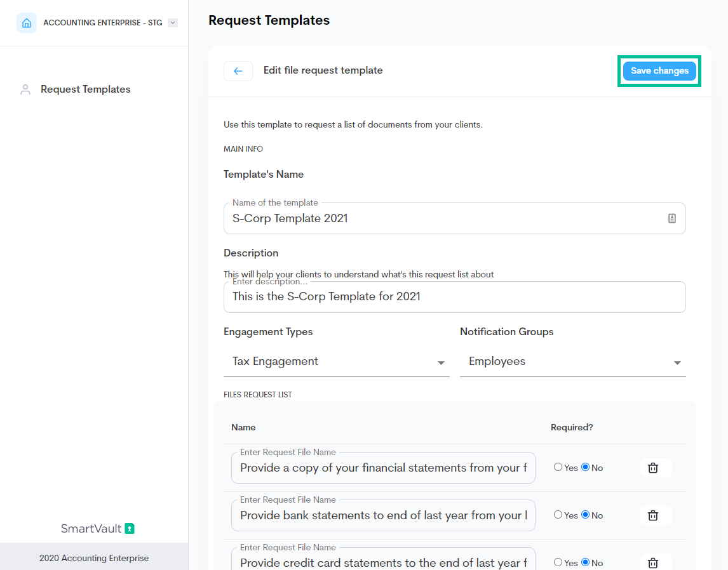
Task: Click the Save changes button
Action: 659,71
